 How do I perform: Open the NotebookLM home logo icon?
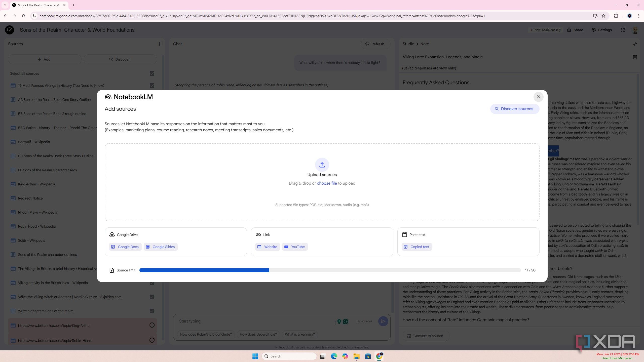click(10, 30)
